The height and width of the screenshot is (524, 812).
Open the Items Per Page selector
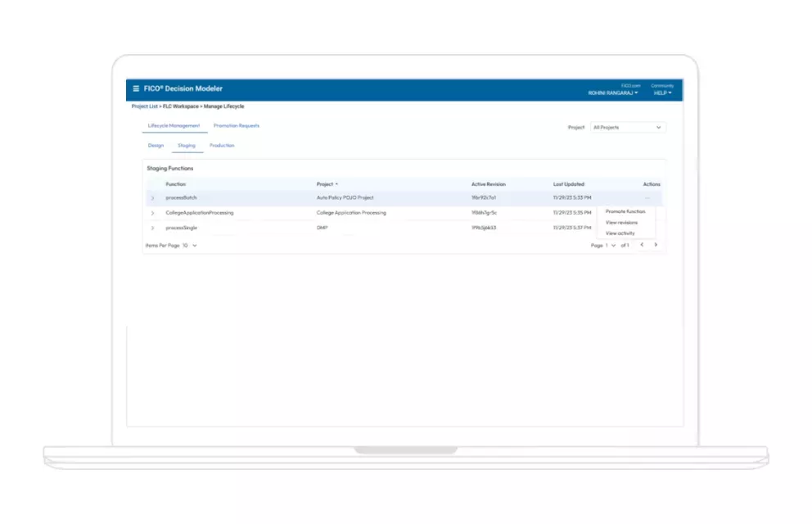click(188, 246)
